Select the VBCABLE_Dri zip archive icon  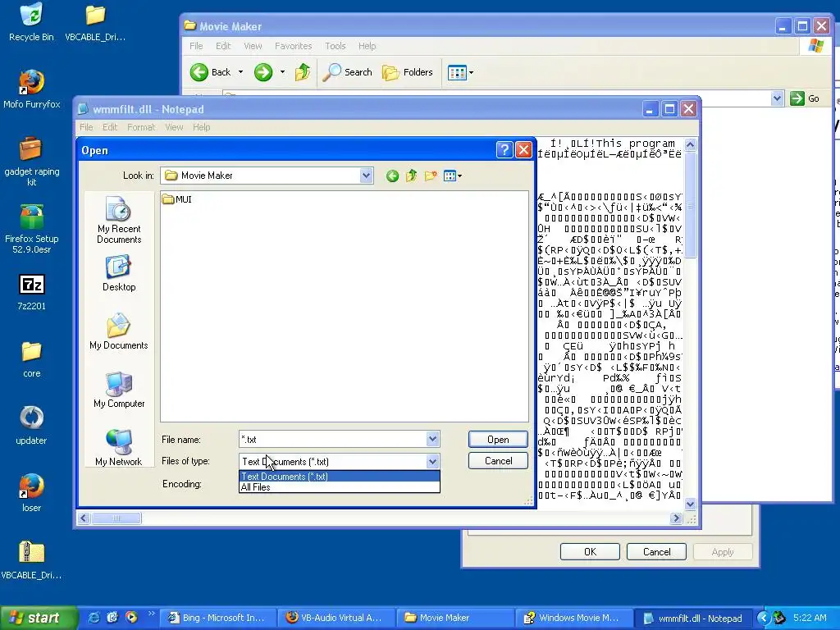pos(32,559)
